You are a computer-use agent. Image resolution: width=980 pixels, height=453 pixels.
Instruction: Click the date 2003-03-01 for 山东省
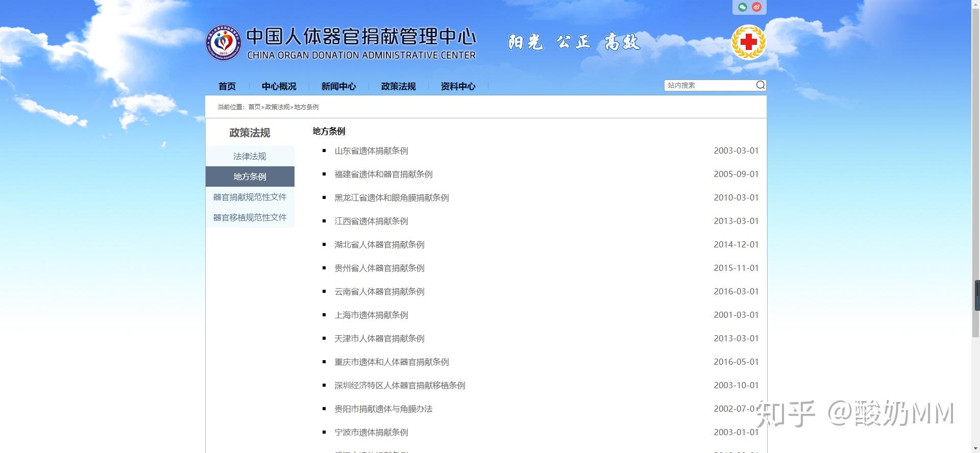[736, 151]
